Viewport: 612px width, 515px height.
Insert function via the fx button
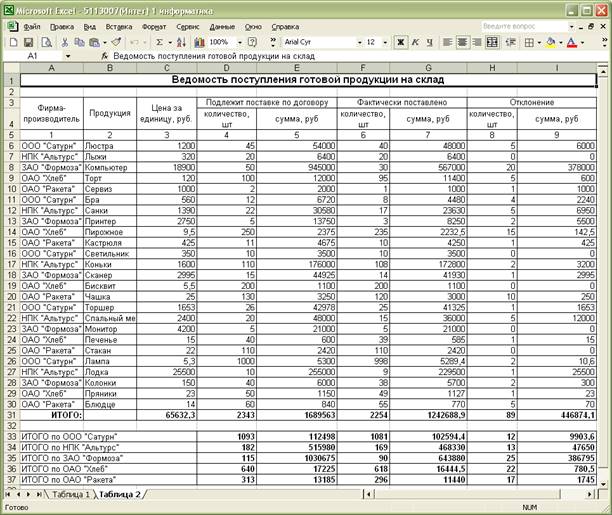104,56
